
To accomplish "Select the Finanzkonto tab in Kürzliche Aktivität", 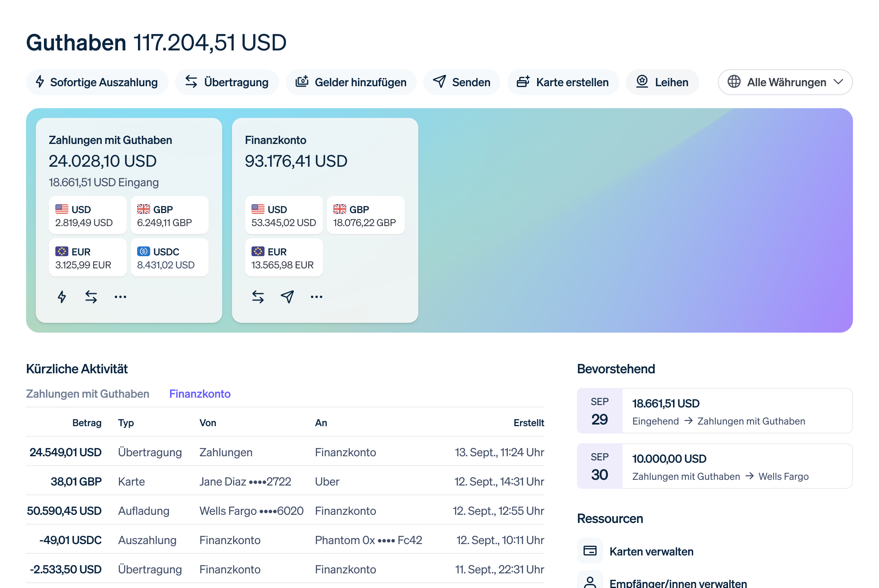I will 200,394.
